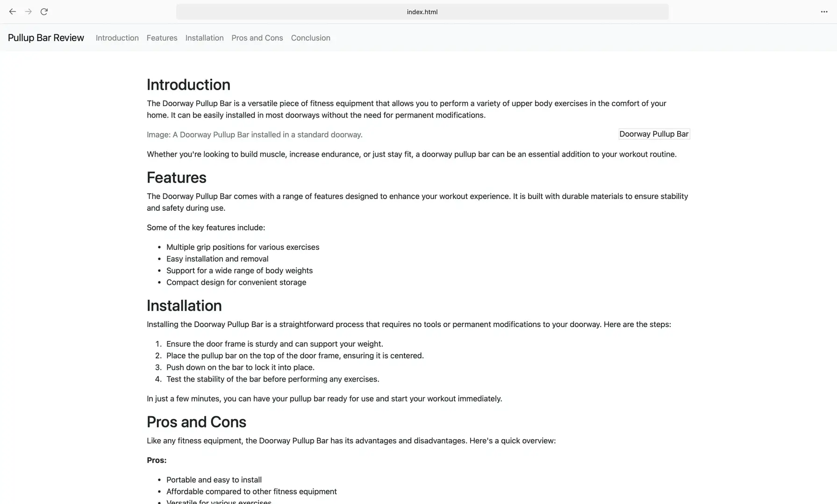Click the Pullup Bar Review site title
The image size is (837, 504).
click(x=45, y=38)
